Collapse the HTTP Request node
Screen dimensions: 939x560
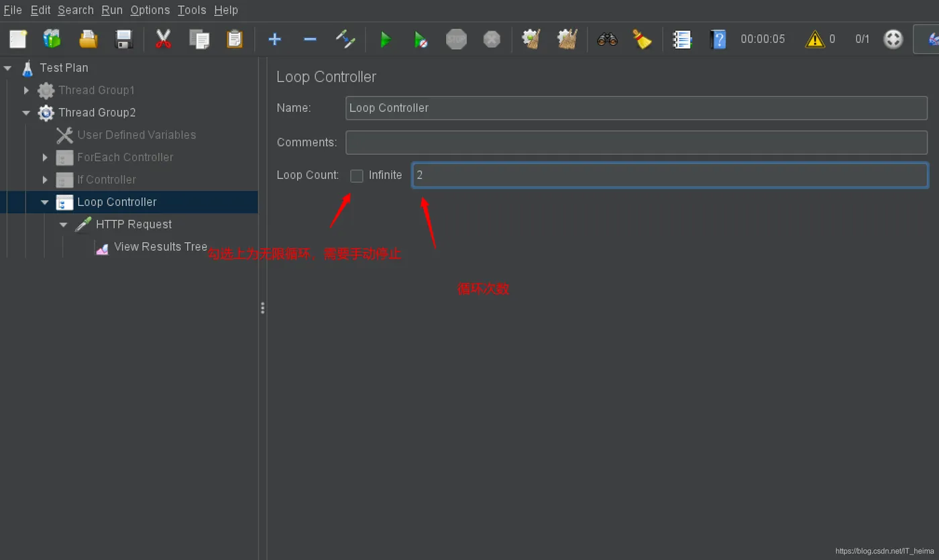tap(64, 225)
